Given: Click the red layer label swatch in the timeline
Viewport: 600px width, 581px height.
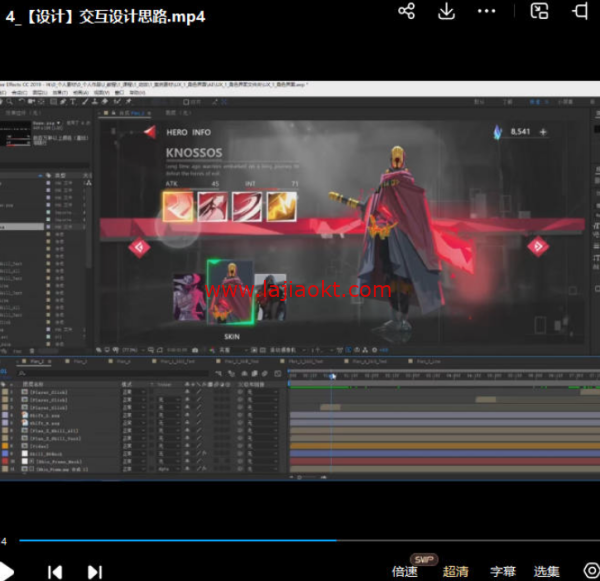Looking at the screenshot, I should pos(5,461).
